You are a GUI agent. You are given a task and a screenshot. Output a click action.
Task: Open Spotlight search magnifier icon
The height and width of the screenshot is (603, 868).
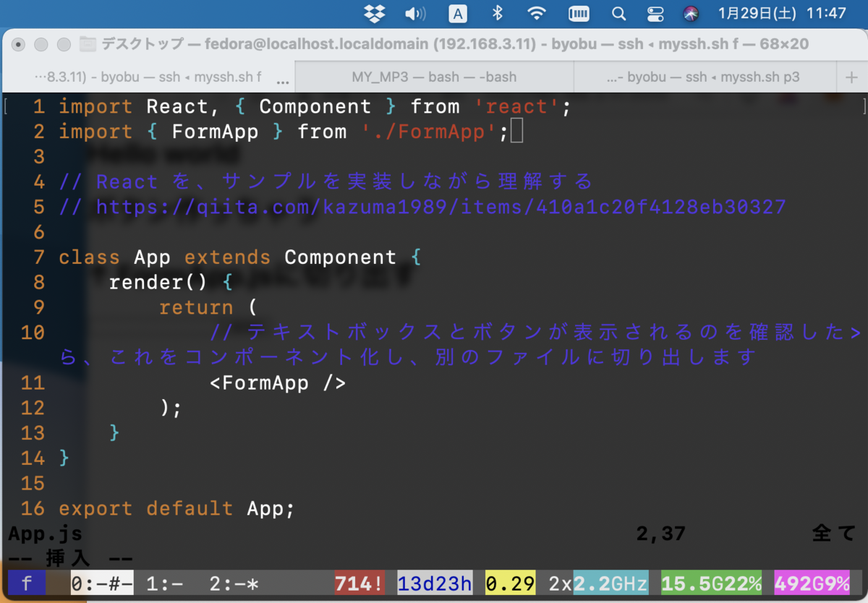(618, 13)
